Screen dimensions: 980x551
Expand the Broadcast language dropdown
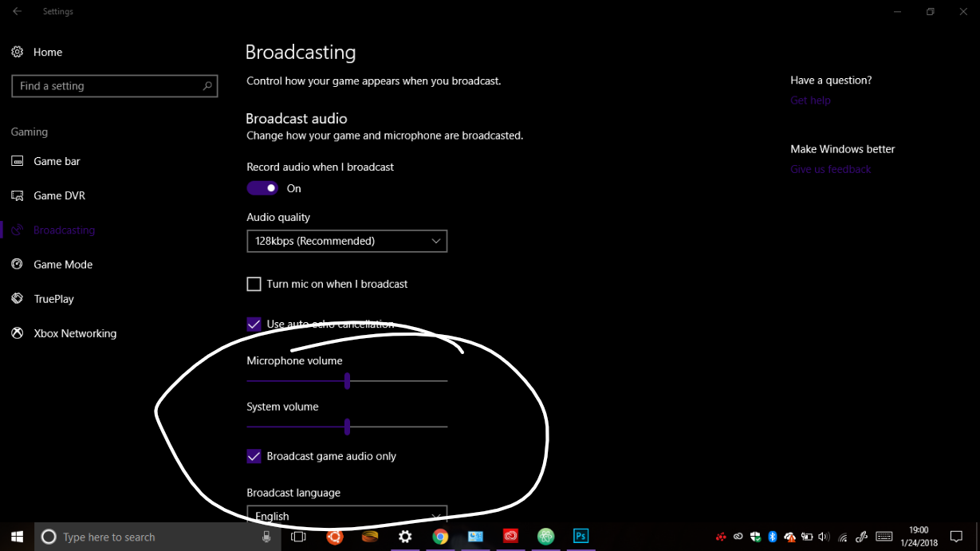[347, 515]
